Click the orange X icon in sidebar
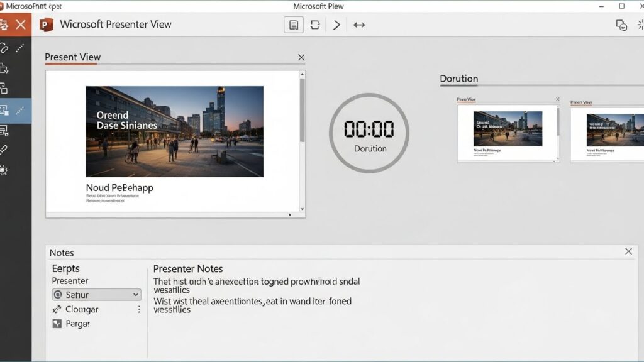This screenshot has height=362, width=644. [x=21, y=25]
